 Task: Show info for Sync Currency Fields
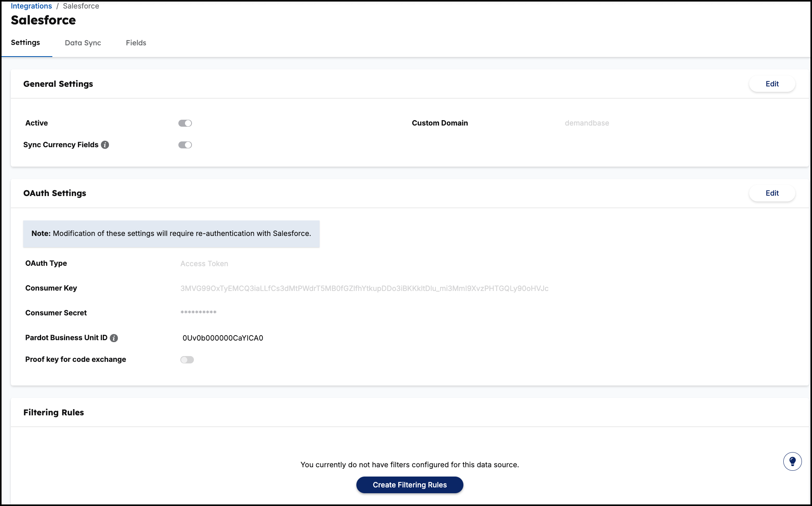click(105, 145)
